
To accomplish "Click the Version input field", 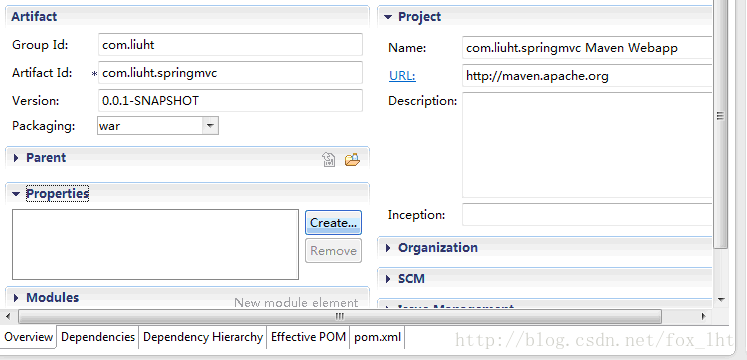I will (230, 100).
